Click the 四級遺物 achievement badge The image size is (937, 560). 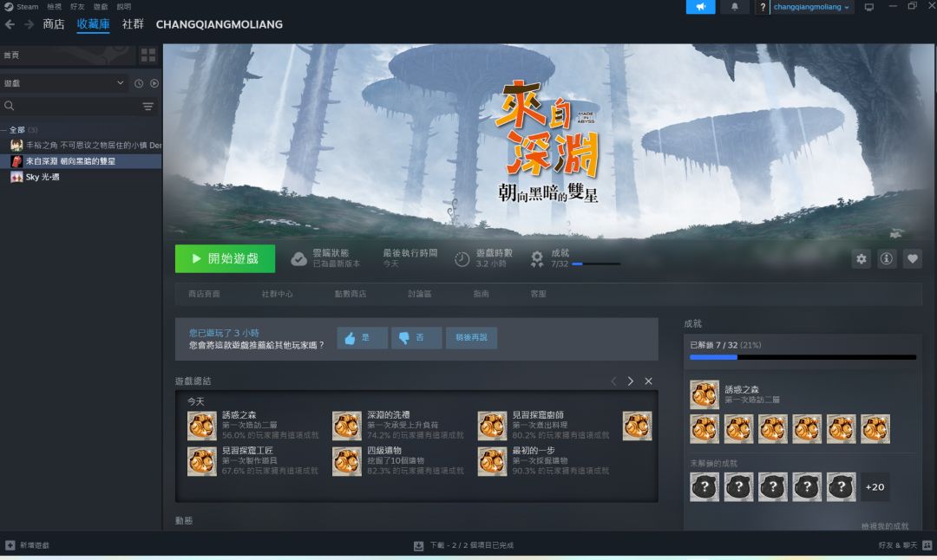[x=347, y=461]
